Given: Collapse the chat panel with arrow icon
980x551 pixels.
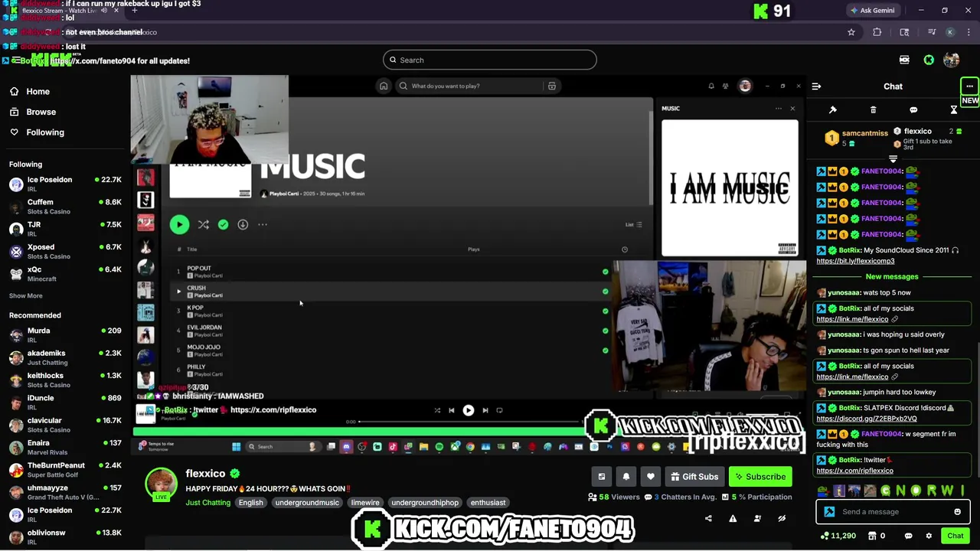Looking at the screenshot, I should click(816, 86).
